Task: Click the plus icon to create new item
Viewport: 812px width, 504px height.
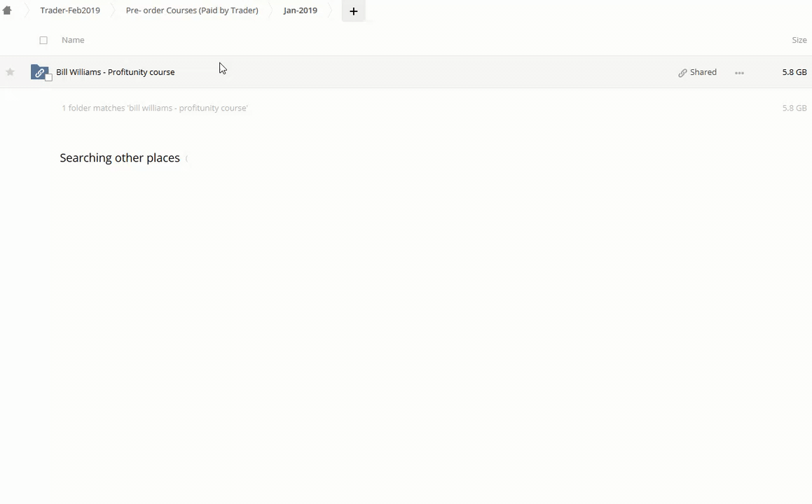Action: [353, 11]
